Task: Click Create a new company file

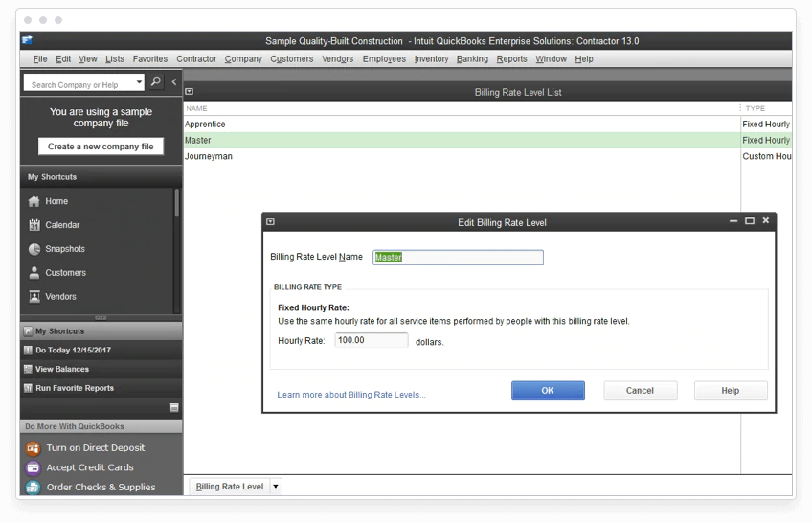Action: click(101, 147)
